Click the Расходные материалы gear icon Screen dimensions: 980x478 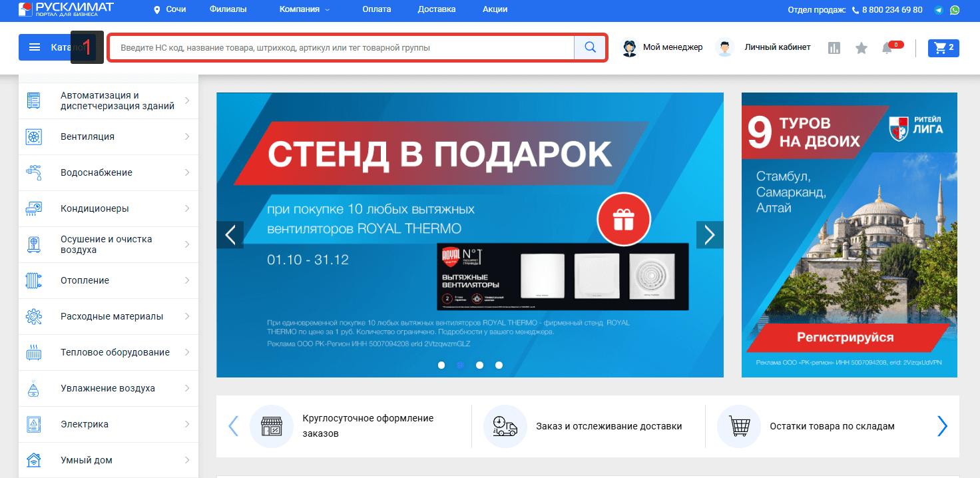pos(33,316)
